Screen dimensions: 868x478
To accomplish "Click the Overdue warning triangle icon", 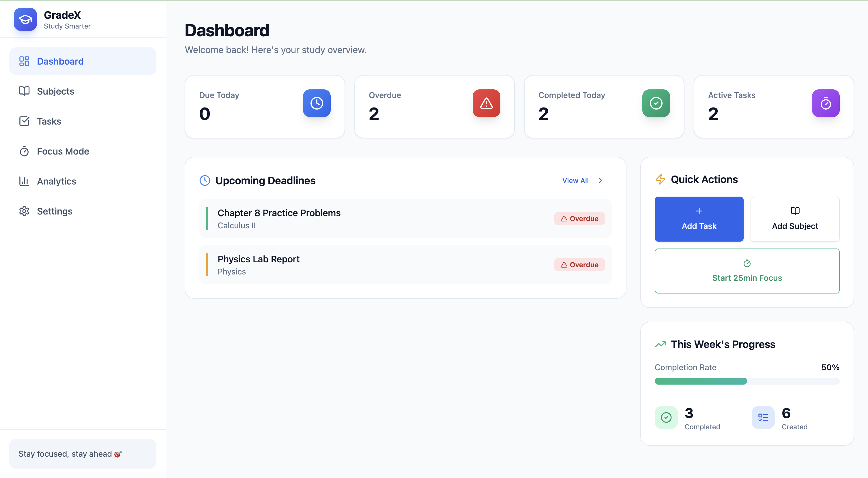I will click(486, 103).
